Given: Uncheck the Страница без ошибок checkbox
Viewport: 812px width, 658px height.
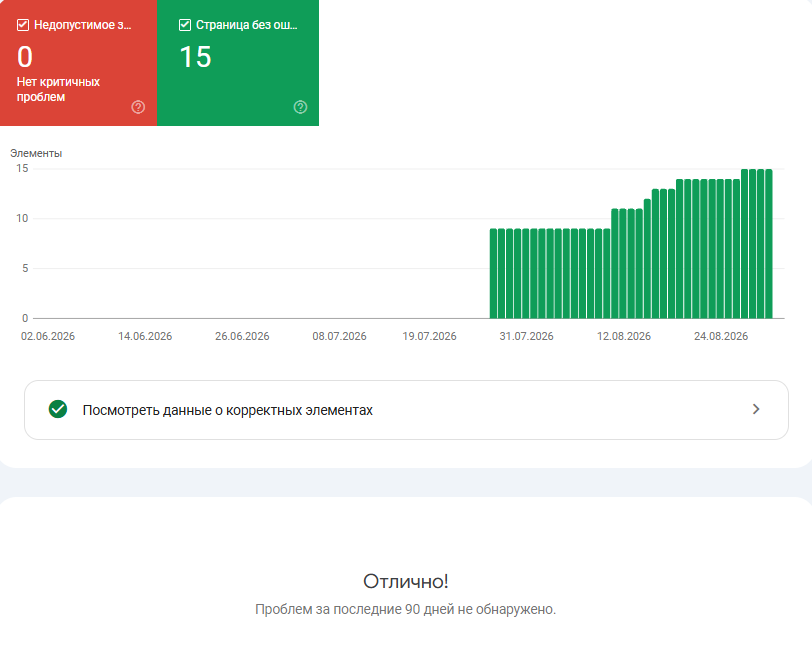Looking at the screenshot, I should coord(185,25).
